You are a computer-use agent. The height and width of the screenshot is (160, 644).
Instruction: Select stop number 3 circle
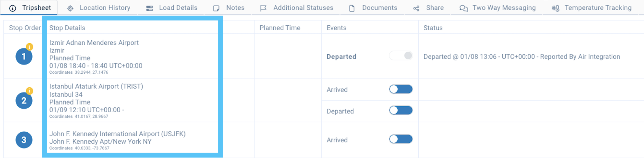(24, 140)
